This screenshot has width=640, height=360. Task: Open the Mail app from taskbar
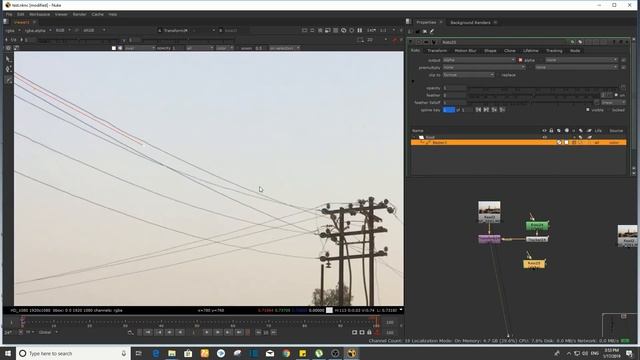pyautogui.click(x=270, y=353)
